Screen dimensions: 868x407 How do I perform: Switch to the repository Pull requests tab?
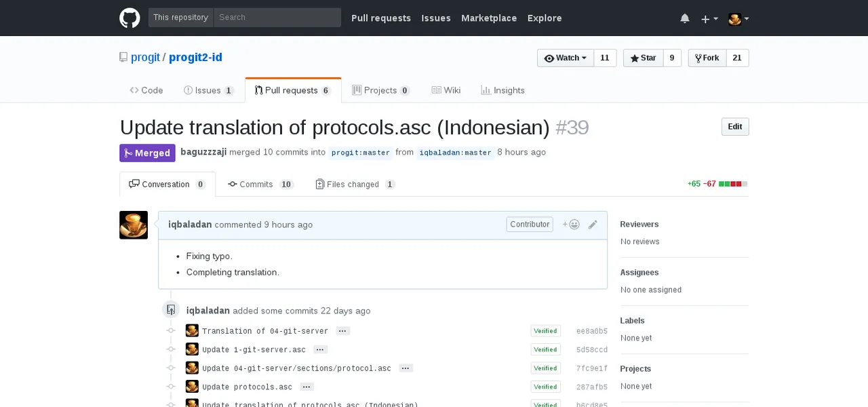293,90
